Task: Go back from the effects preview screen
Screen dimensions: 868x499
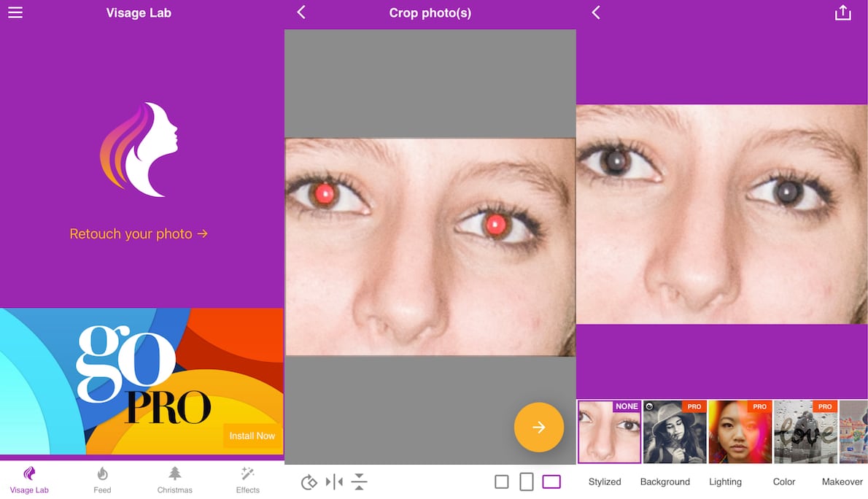Action: [x=596, y=12]
